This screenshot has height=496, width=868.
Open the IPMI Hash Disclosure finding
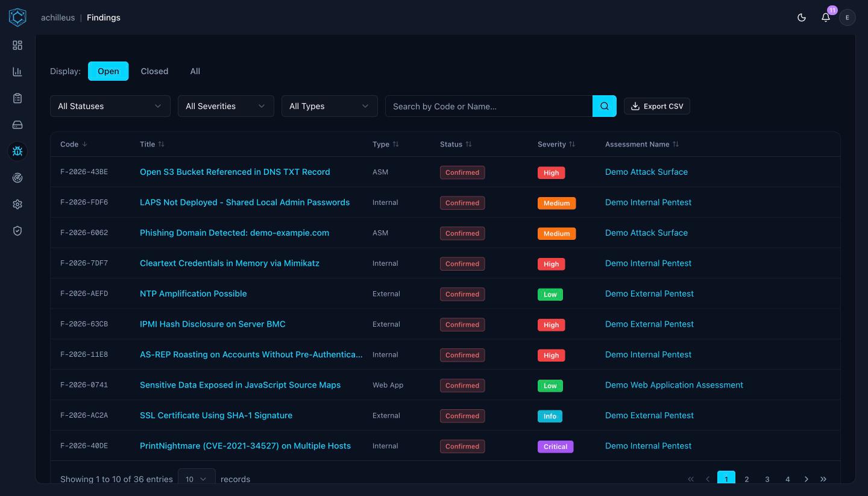(x=213, y=324)
